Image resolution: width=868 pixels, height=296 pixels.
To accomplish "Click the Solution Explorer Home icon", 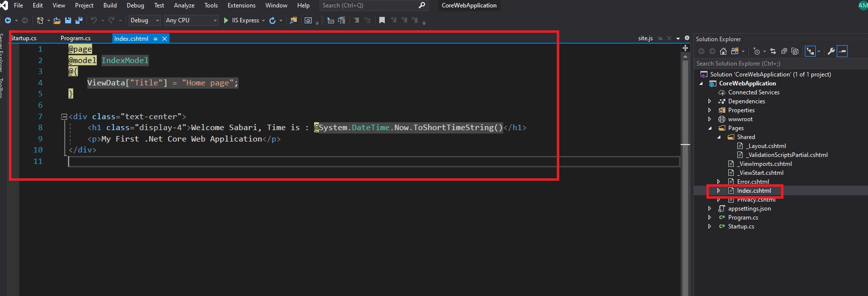I will (x=723, y=51).
